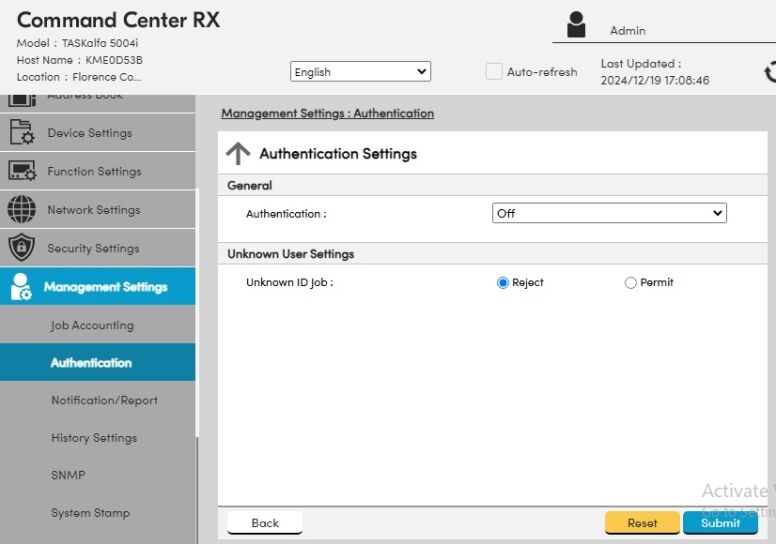Open the Authentication Off dropdown
The image size is (776, 544).
point(609,213)
